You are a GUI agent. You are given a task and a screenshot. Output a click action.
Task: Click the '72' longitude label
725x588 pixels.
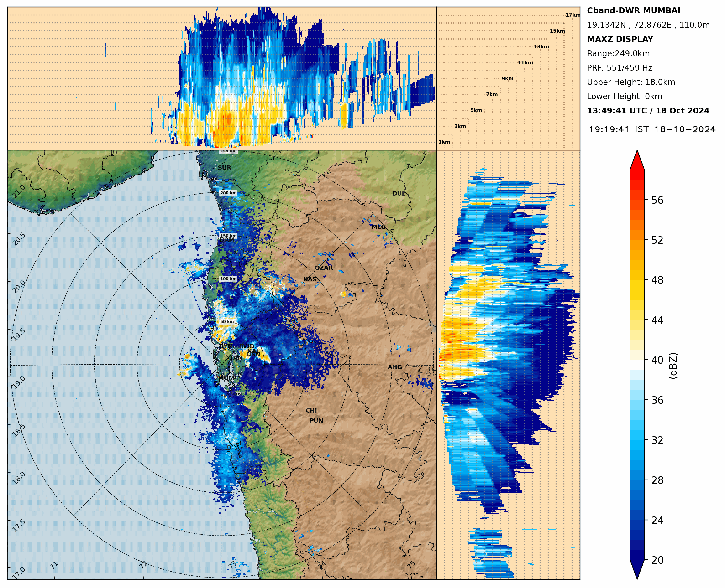(x=143, y=565)
